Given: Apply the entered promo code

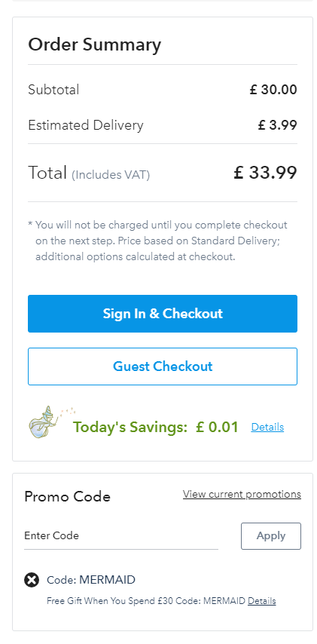Looking at the screenshot, I should click(x=270, y=535).
